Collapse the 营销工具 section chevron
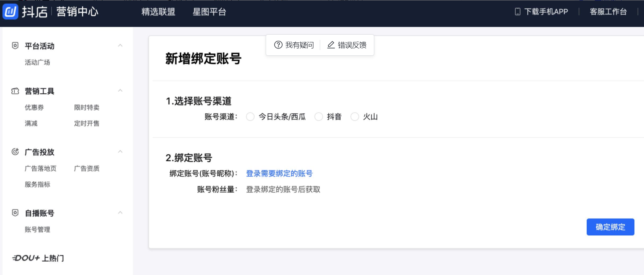Screen dimensions: 644x275 [x=120, y=91]
